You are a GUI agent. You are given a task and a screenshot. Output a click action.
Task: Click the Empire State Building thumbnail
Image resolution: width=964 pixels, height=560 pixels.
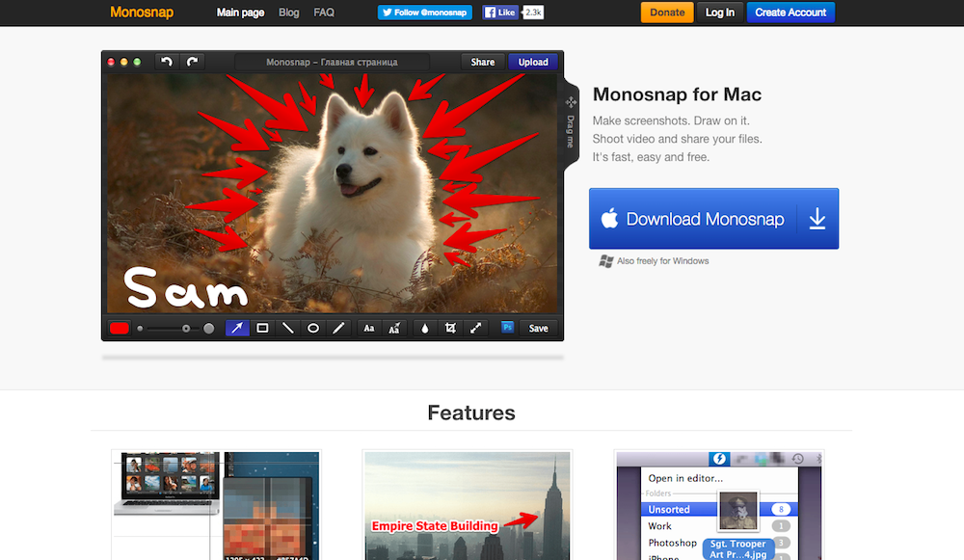467,506
